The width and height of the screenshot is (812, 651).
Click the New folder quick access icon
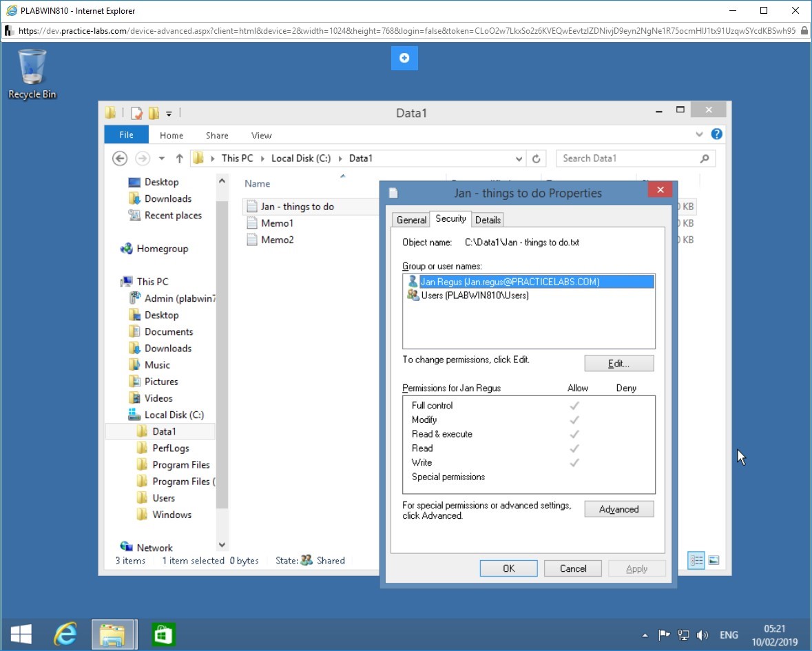154,113
